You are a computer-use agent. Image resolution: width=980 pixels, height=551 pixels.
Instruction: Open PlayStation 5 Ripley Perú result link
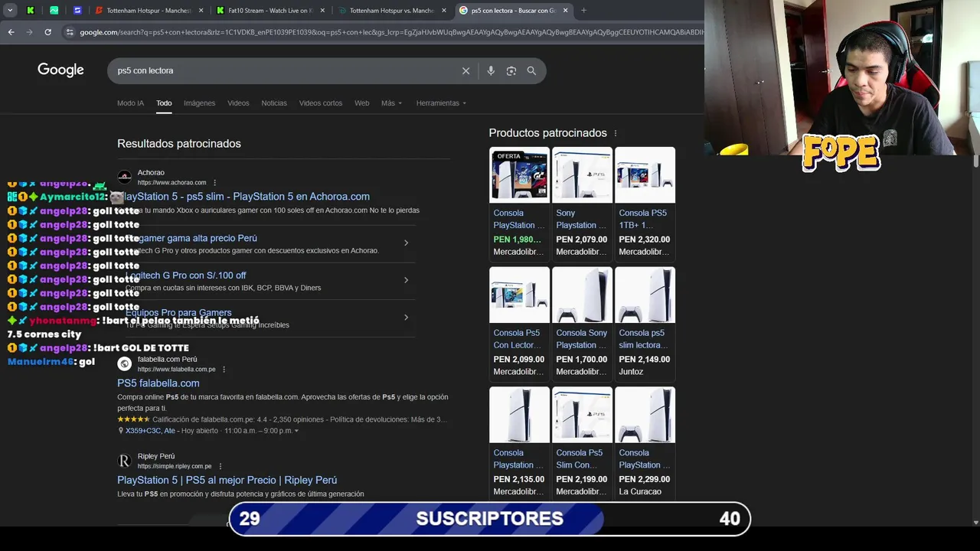point(227,481)
